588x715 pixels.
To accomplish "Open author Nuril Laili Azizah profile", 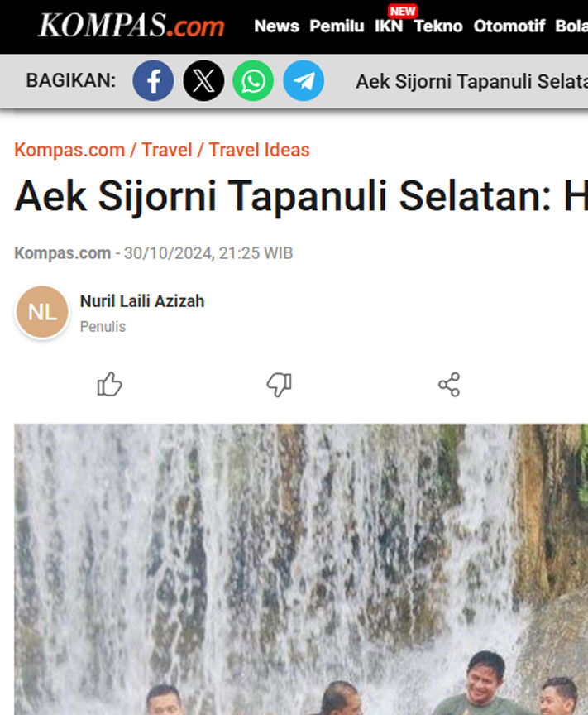I will (142, 301).
